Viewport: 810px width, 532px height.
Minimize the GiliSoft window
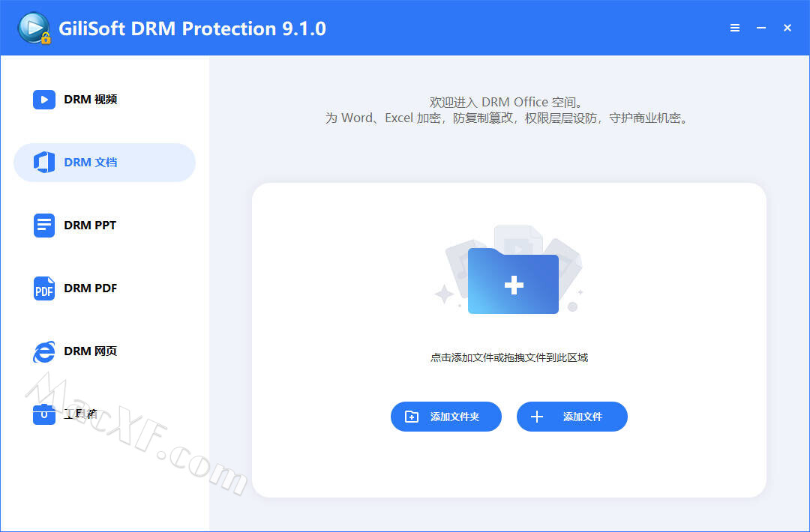(761, 28)
